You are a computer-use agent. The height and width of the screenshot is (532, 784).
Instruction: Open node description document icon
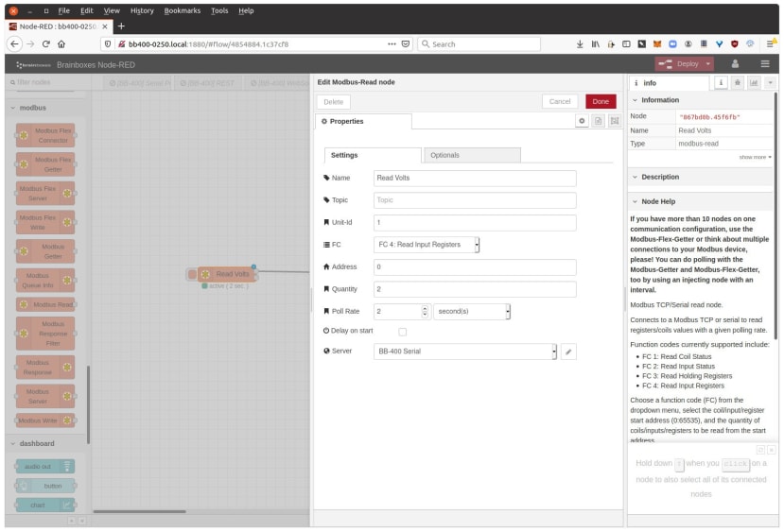[598, 121]
